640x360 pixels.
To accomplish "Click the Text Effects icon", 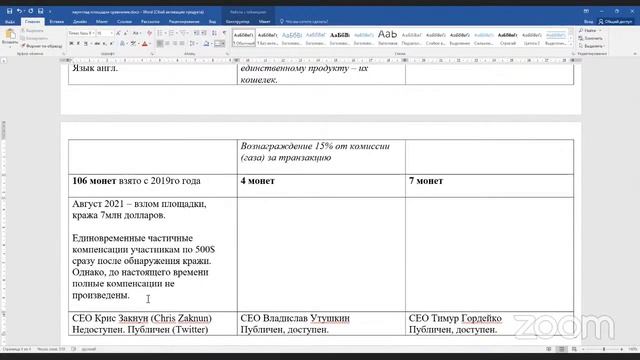I will [122, 43].
